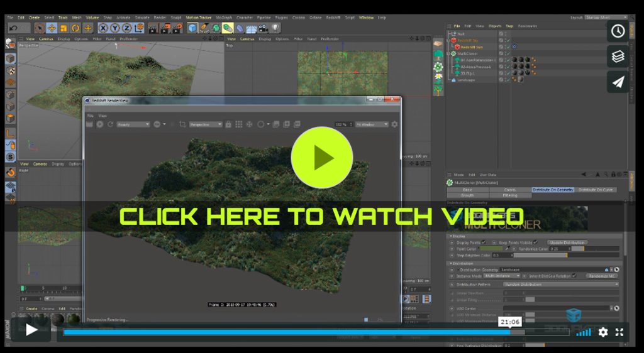644x353 pixels.
Task: Toggle Inherit DistGeo Rotation checkbox
Action: [x=574, y=275]
